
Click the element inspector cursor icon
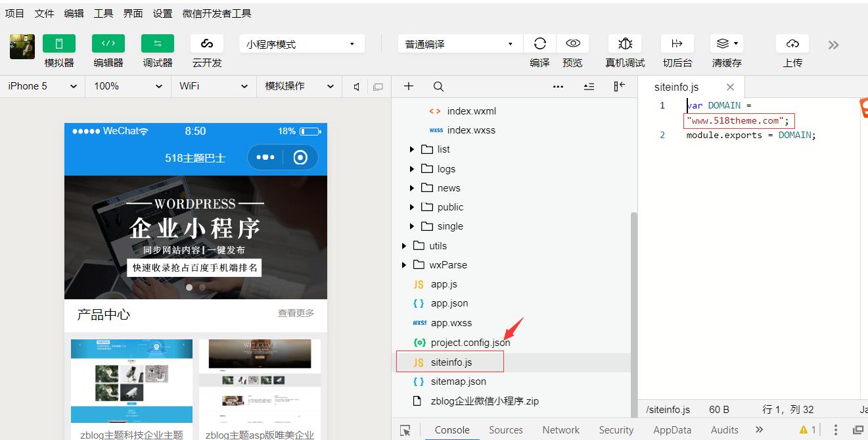tap(405, 430)
